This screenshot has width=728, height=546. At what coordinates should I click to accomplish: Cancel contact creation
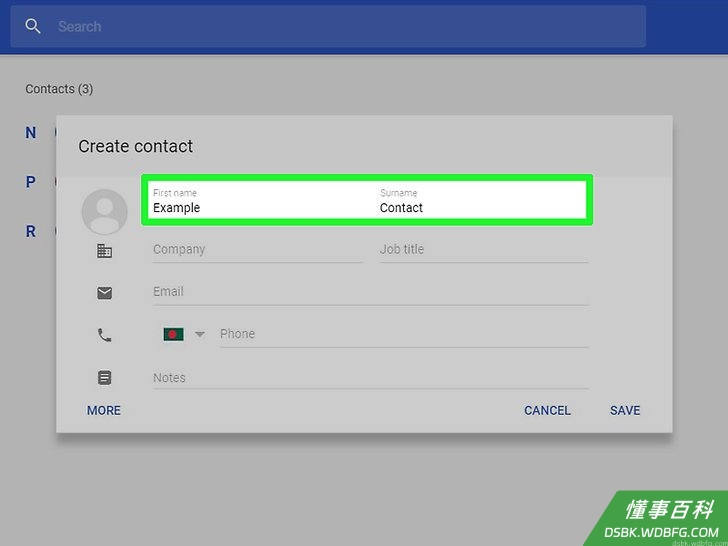coord(547,410)
